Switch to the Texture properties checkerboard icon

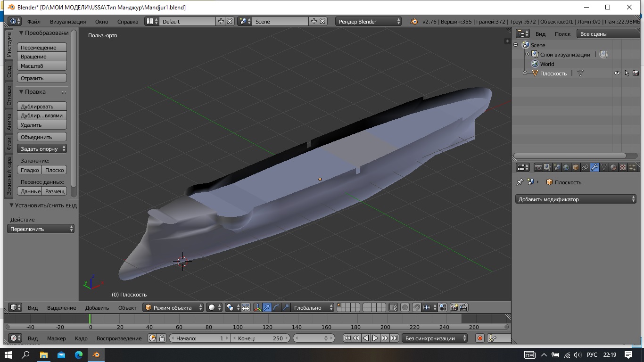click(x=623, y=167)
